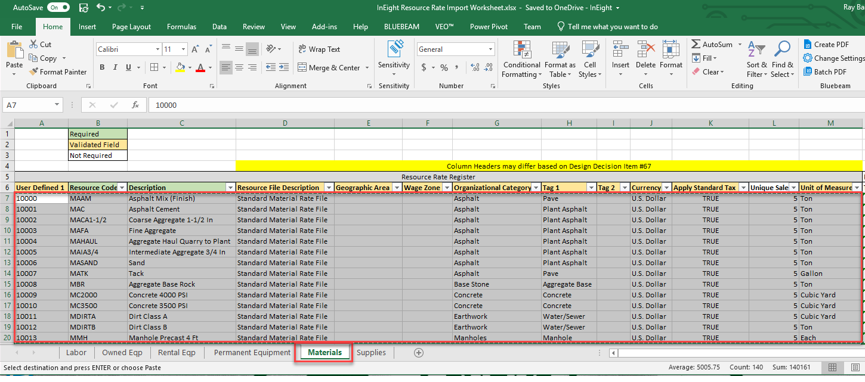
Task: Save workbook using quick access disk icon
Action: point(83,8)
